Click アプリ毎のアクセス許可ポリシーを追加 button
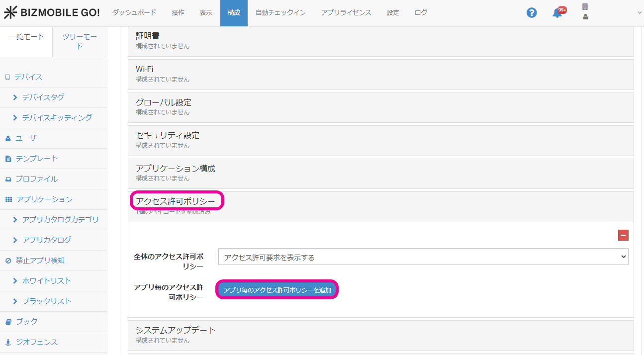Screen dimensions: 644x355 click(x=277, y=290)
